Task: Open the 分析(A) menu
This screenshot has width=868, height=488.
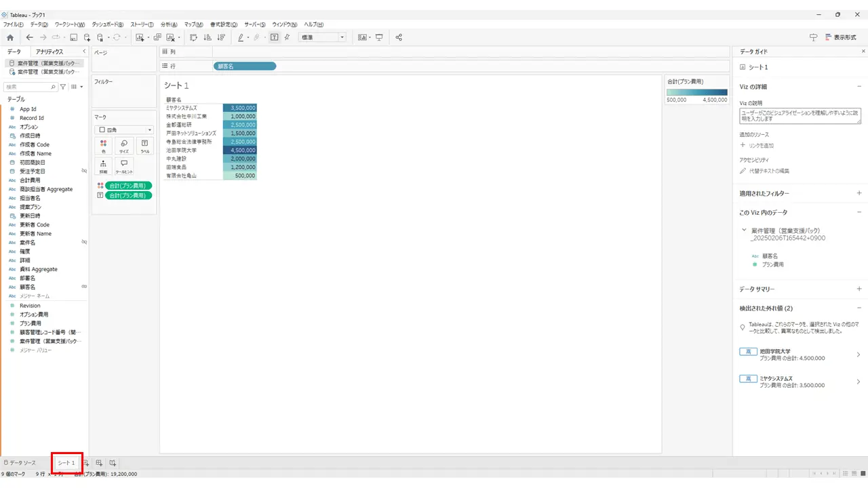Action: (169, 24)
